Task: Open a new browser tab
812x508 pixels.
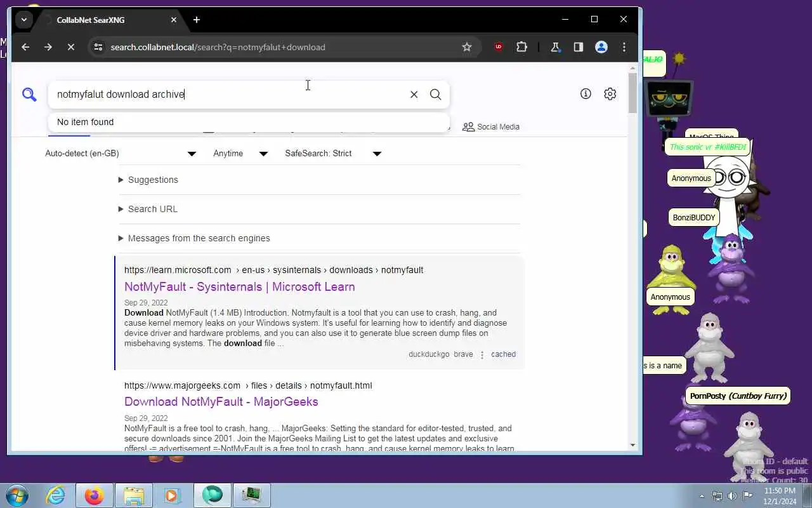Action: (x=197, y=20)
